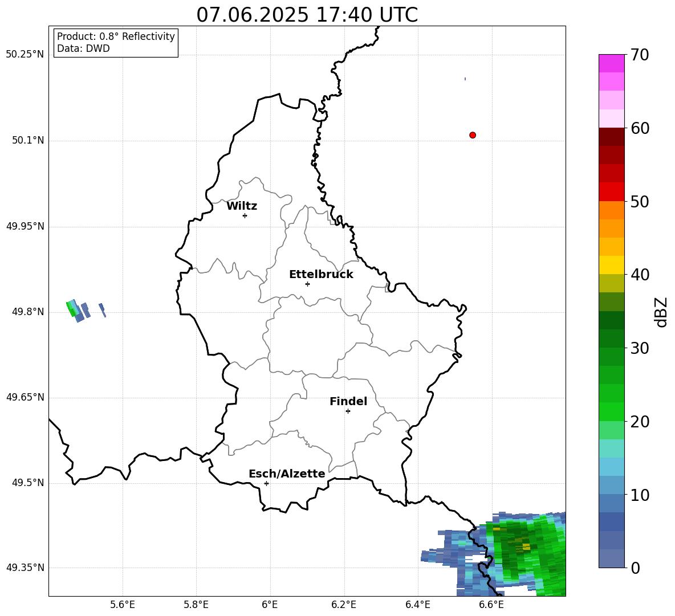Click the 07.06.2025 17:40 UTC title

[x=307, y=15]
